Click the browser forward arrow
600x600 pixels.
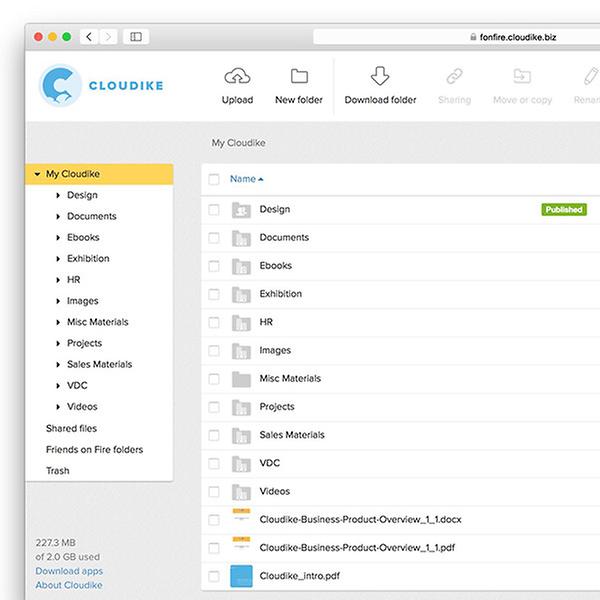108,37
